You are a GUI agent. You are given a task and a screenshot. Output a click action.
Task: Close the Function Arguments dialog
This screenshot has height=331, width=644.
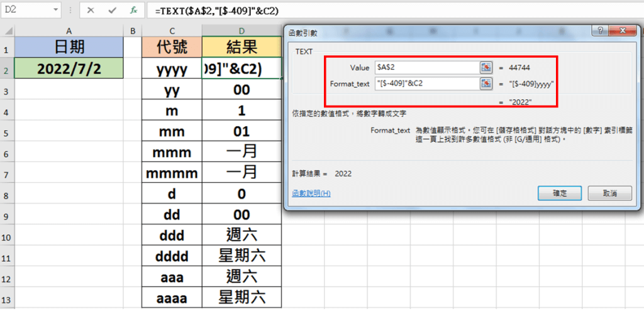click(x=623, y=31)
